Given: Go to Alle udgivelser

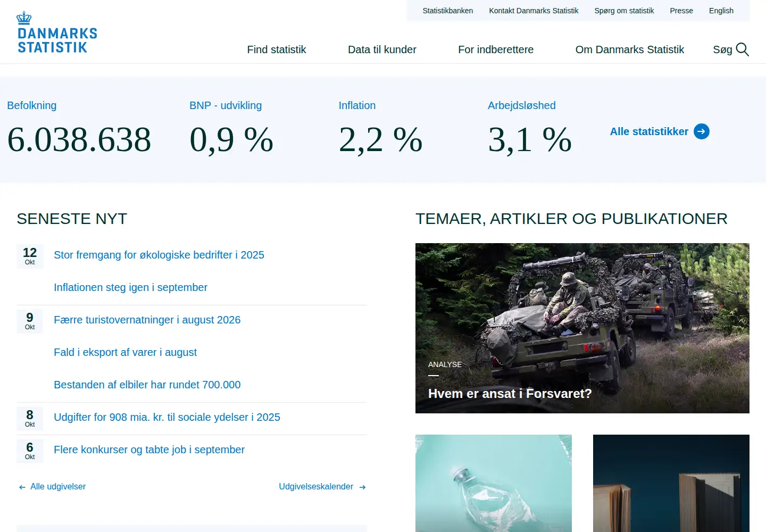Looking at the screenshot, I should click(58, 487).
